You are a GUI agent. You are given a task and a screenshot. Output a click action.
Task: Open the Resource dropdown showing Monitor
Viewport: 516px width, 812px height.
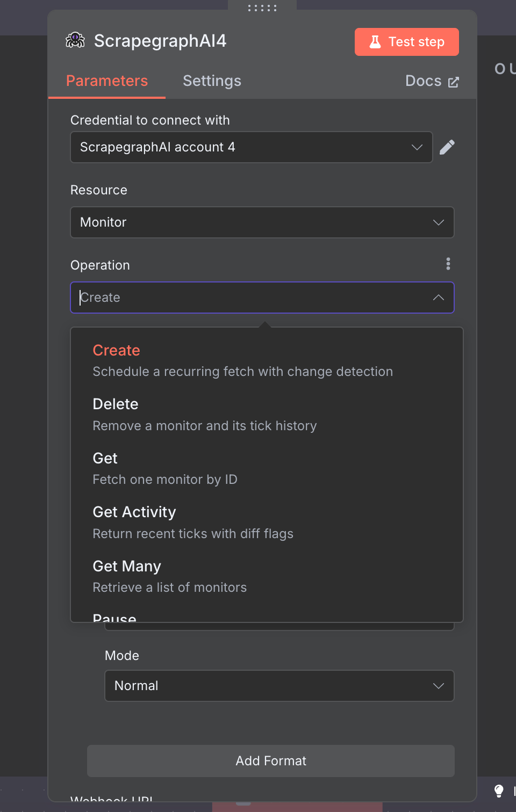pyautogui.click(x=262, y=222)
